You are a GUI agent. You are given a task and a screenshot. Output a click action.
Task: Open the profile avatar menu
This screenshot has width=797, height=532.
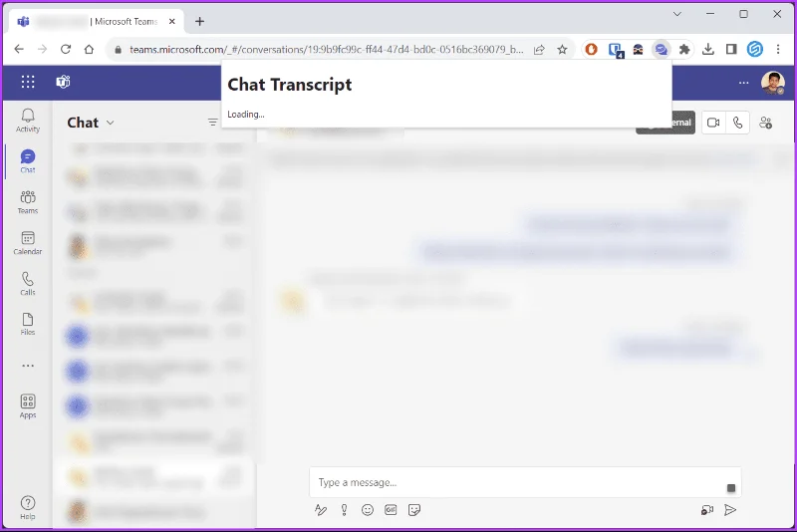click(x=773, y=83)
